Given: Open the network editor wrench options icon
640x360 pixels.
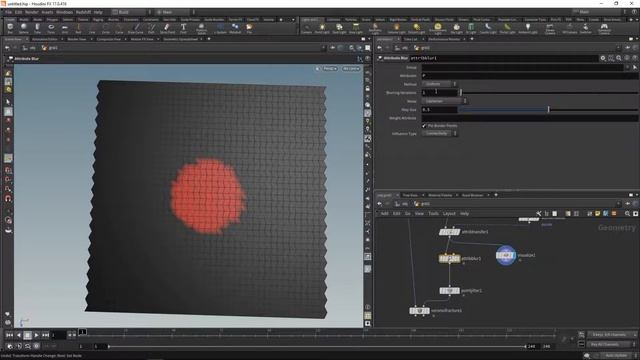Looking at the screenshot, I should tap(538, 213).
